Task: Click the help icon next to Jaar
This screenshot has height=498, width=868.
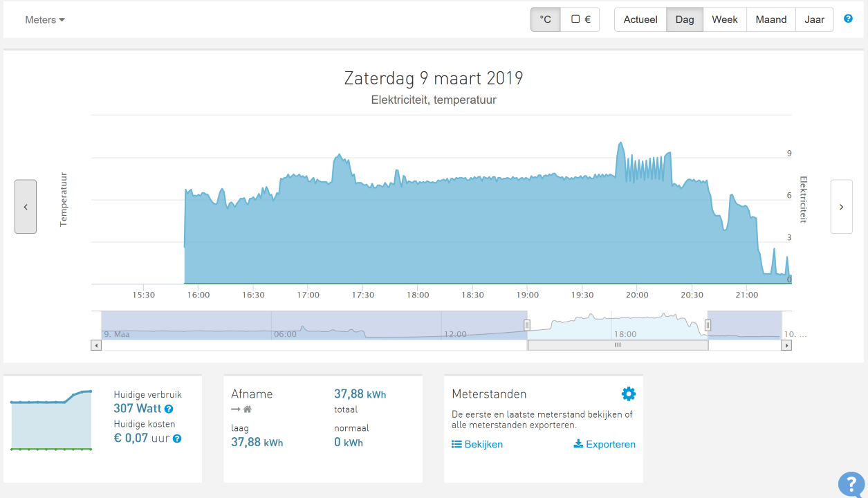Action: click(x=848, y=19)
